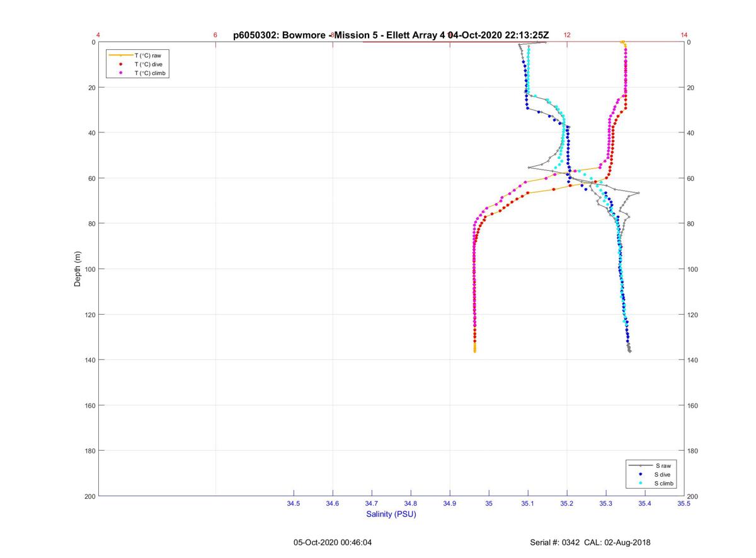The width and height of the screenshot is (756, 558).
Task: Pick the red dot marker for T dive
Action: click(x=120, y=64)
